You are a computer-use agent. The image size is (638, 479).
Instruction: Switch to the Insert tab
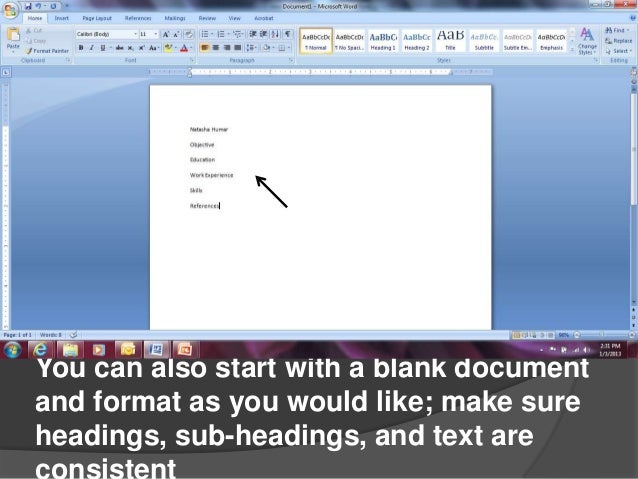63,18
